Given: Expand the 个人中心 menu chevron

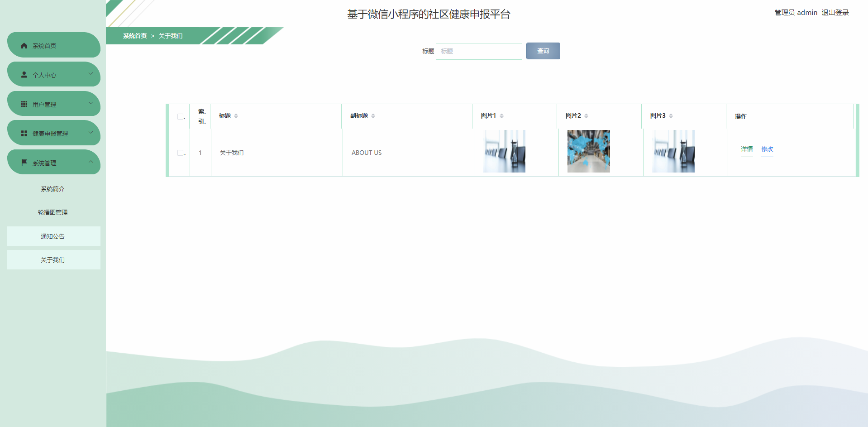Looking at the screenshot, I should (x=91, y=74).
